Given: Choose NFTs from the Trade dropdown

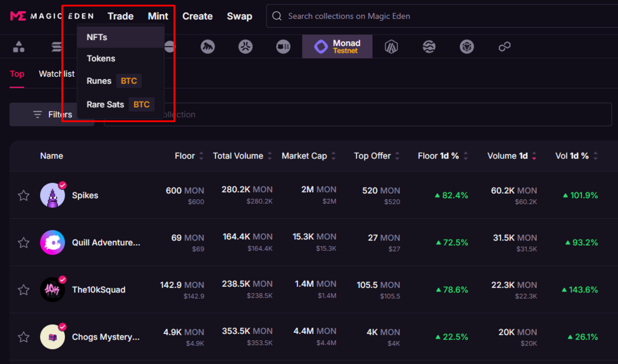Looking at the screenshot, I should 121,37.
